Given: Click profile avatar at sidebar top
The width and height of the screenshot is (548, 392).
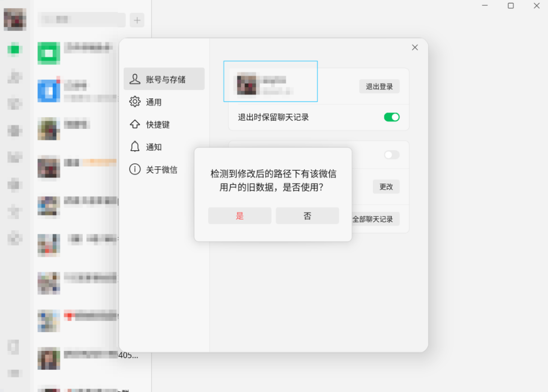Looking at the screenshot, I should pos(15,20).
